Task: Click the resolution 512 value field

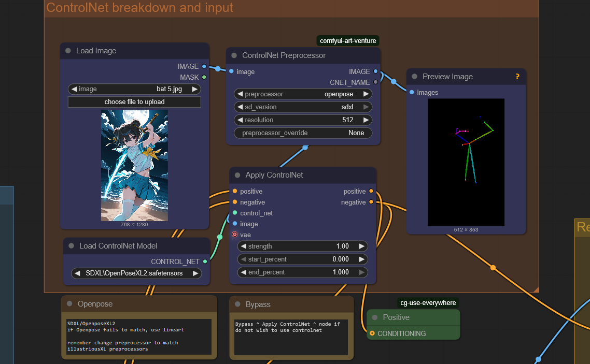Action: 303,120
